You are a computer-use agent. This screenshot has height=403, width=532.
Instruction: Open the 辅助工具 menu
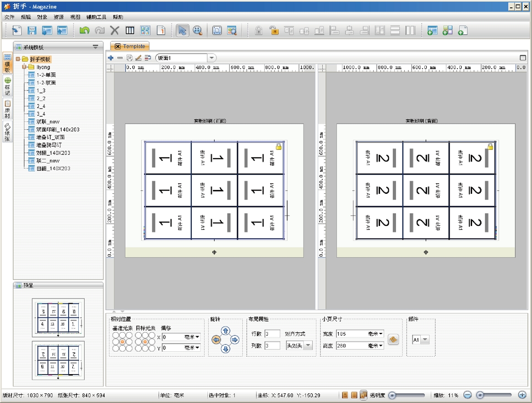click(96, 17)
